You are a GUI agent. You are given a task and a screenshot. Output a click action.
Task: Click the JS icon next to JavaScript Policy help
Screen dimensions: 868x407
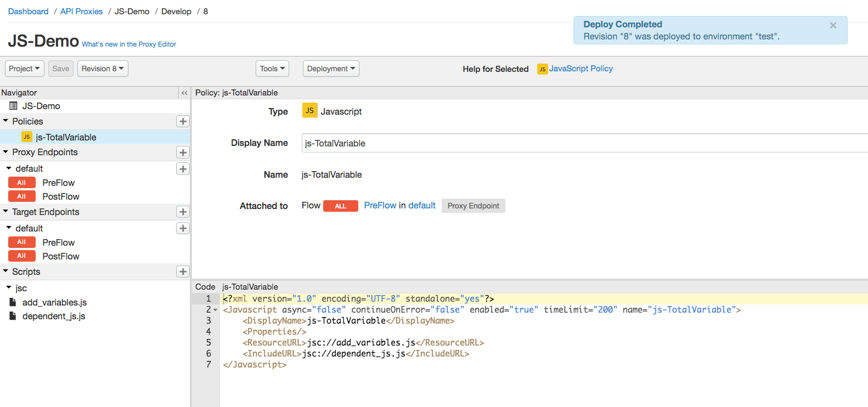[x=542, y=69]
